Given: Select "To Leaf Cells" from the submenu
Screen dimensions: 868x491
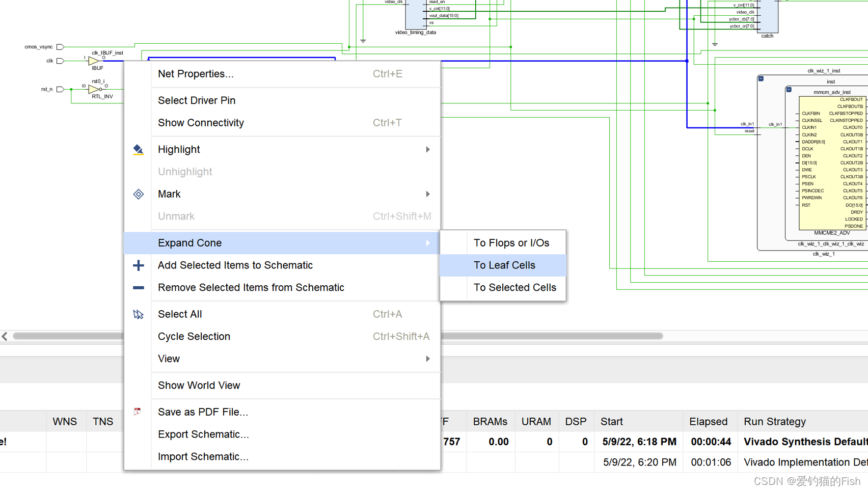Looking at the screenshot, I should (504, 265).
